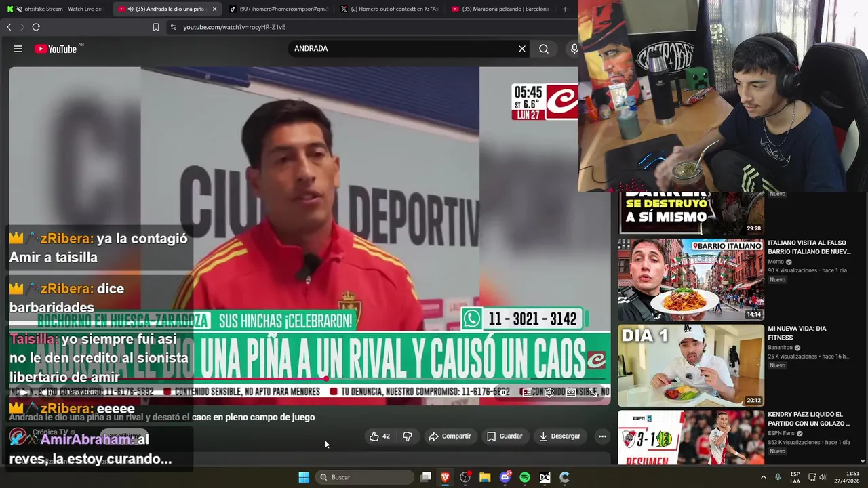Share the video via Compartir
This screenshot has height=488, width=868.
tap(450, 436)
